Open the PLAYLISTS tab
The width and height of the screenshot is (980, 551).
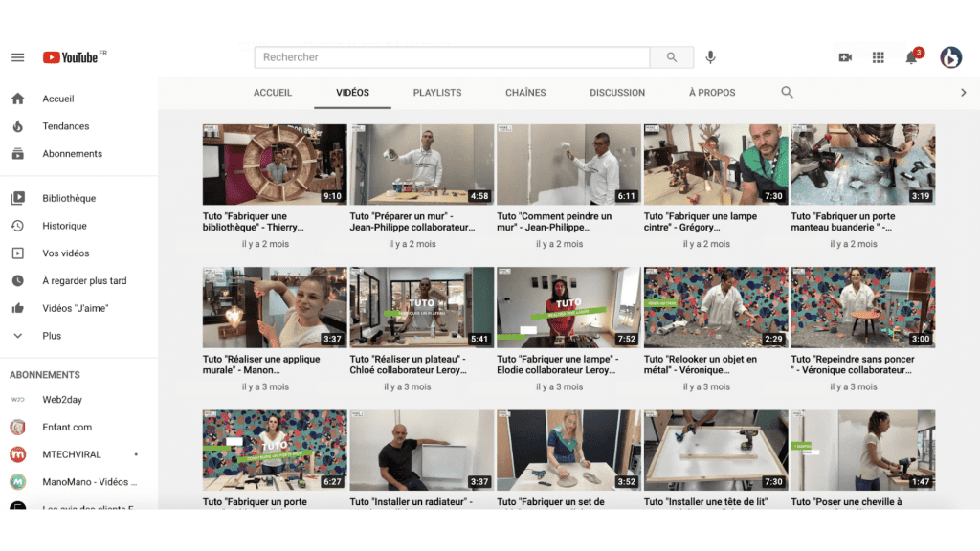(x=436, y=93)
